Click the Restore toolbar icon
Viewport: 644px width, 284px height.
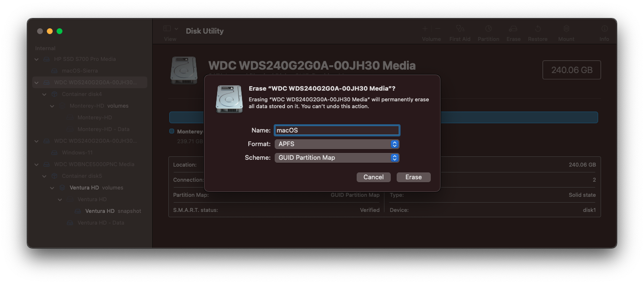point(538,29)
